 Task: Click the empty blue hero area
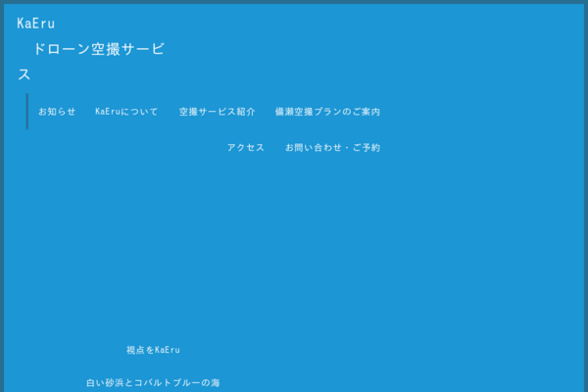(x=294, y=245)
